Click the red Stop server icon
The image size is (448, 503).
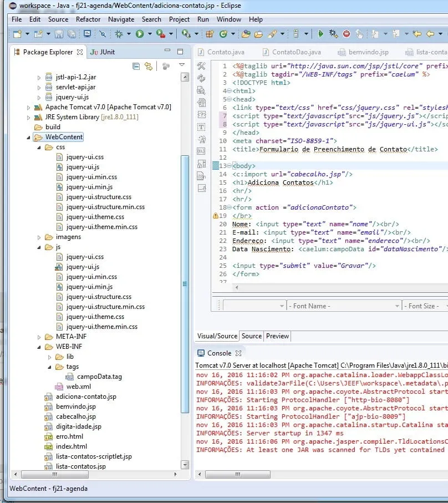click(x=347, y=34)
